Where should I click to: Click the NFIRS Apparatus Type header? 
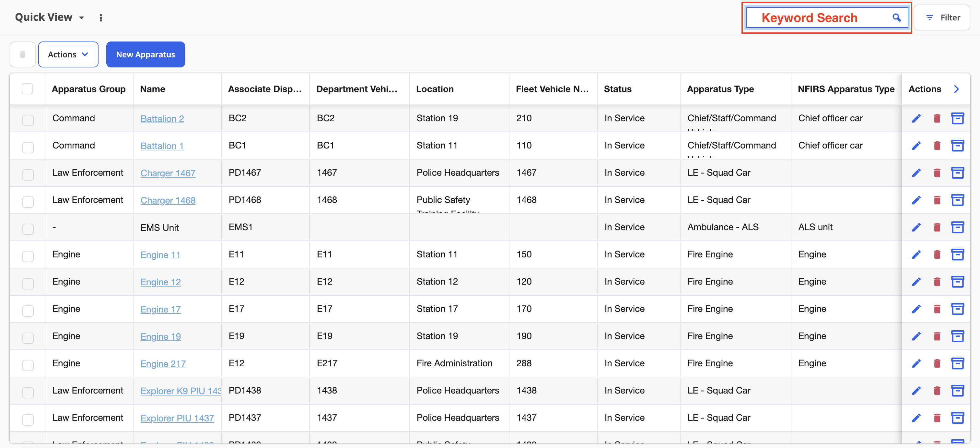click(846, 89)
